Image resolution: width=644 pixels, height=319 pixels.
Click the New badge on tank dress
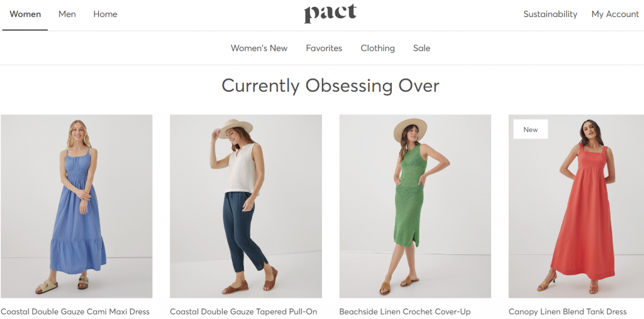pyautogui.click(x=530, y=129)
